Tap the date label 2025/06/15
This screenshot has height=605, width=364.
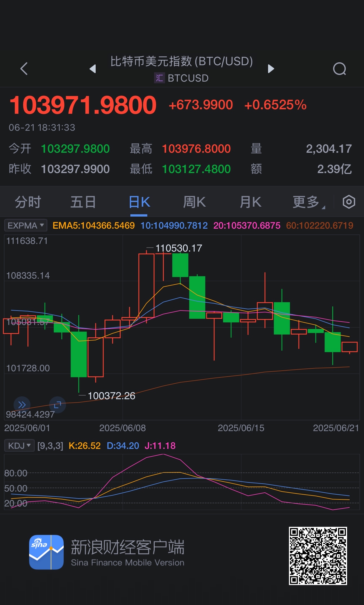point(241,428)
